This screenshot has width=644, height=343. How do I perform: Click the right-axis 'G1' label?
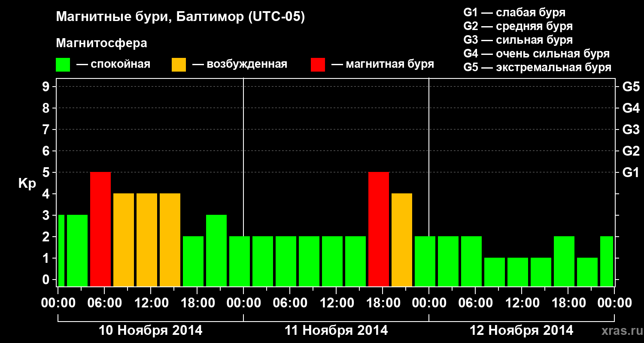[x=631, y=172]
